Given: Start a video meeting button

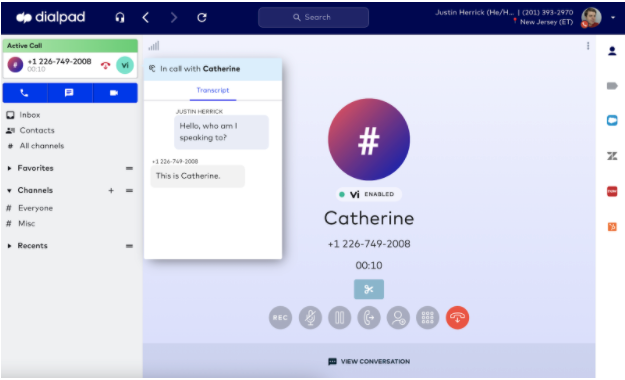Looking at the screenshot, I should tap(114, 93).
